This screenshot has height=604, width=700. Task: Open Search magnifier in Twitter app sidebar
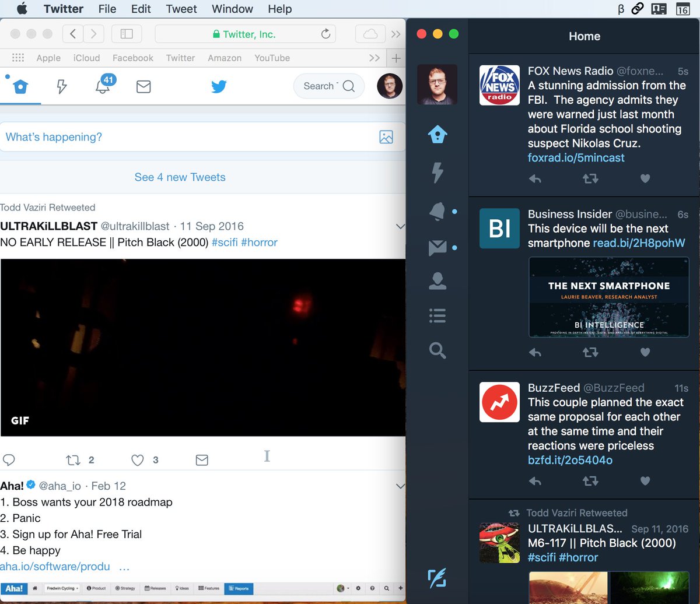[437, 350]
